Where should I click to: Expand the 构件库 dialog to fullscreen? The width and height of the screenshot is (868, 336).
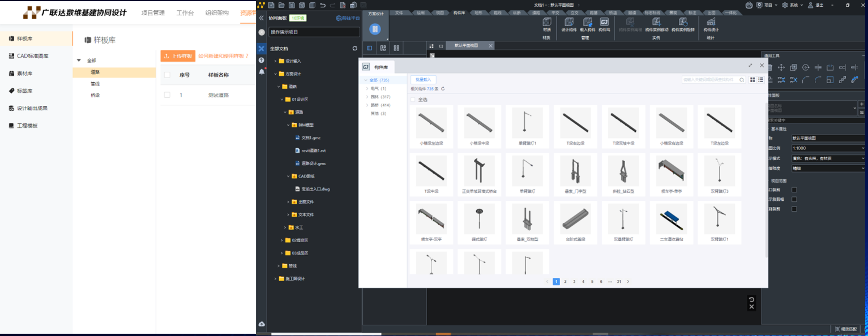tap(751, 66)
